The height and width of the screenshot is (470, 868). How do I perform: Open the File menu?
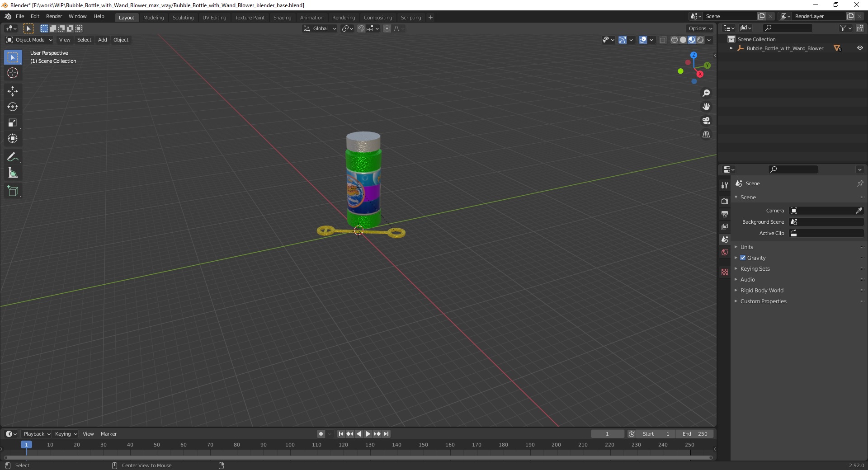pyautogui.click(x=20, y=16)
